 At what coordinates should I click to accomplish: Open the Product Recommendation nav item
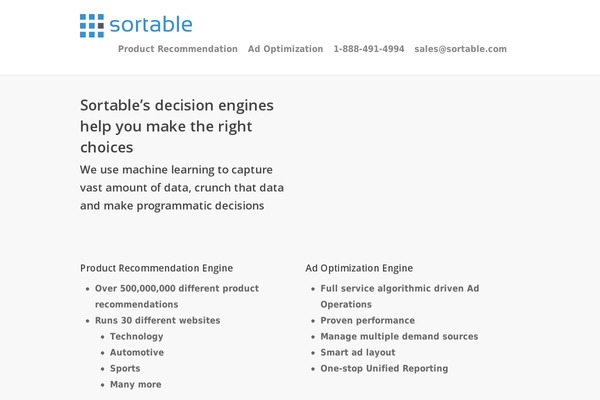pos(178,49)
